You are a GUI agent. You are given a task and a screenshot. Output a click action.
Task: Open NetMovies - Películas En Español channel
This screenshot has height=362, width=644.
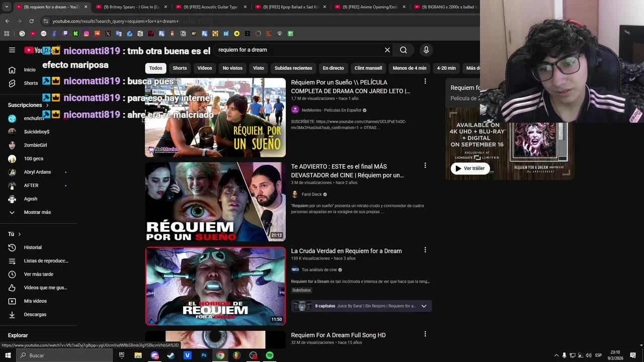pyautogui.click(x=331, y=110)
